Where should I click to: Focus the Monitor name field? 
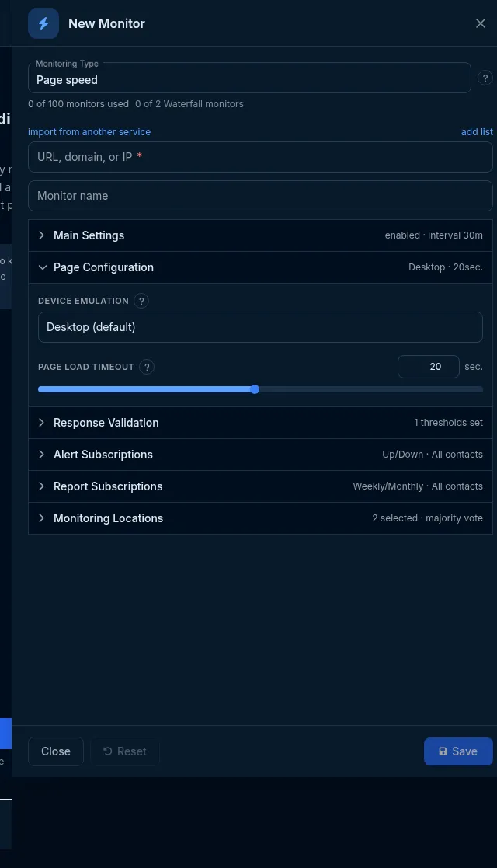pos(260,196)
